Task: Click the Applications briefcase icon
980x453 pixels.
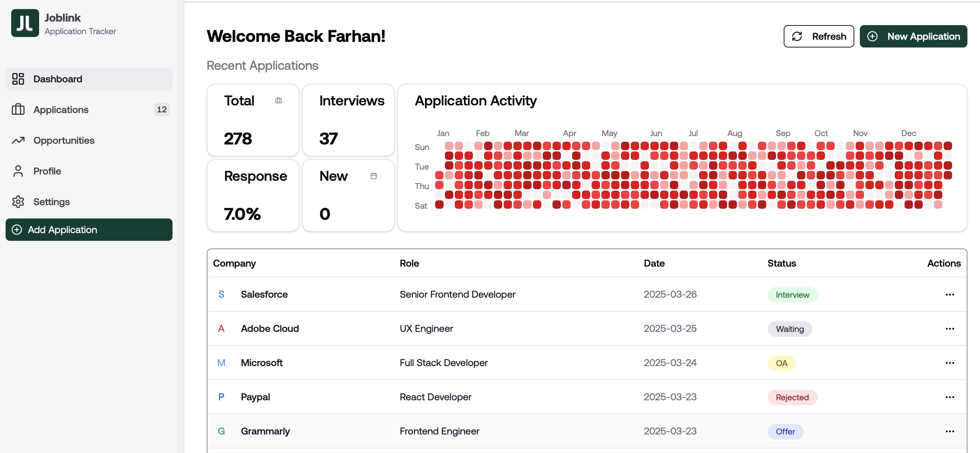Action: 18,110
